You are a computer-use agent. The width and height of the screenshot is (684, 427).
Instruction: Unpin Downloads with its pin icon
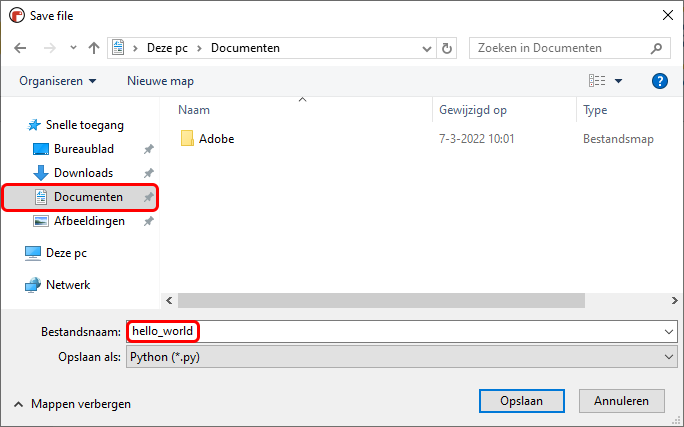148,173
